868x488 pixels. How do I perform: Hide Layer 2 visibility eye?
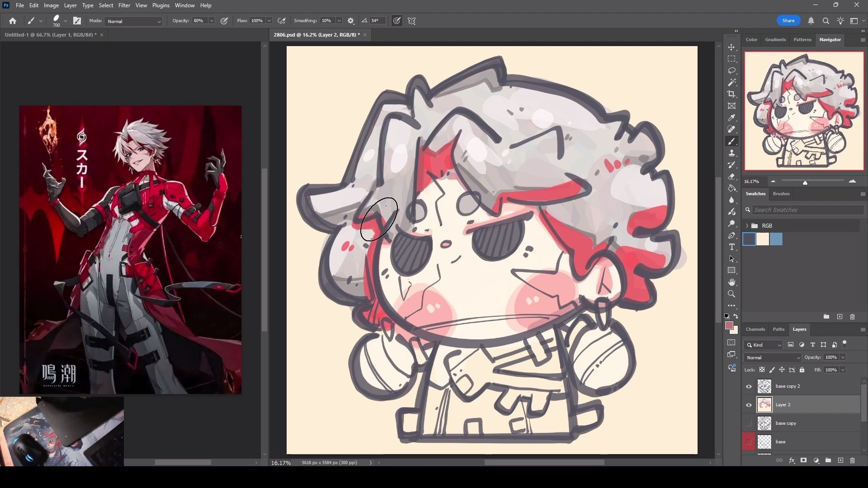tap(749, 405)
